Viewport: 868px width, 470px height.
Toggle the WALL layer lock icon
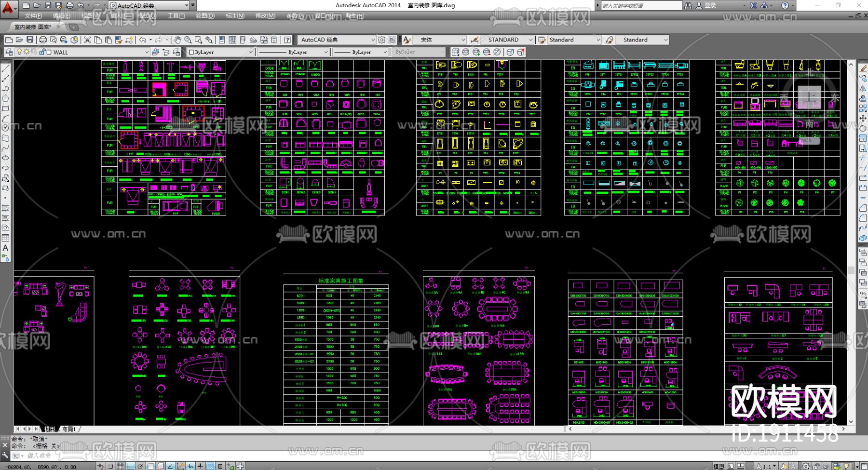[x=42, y=52]
